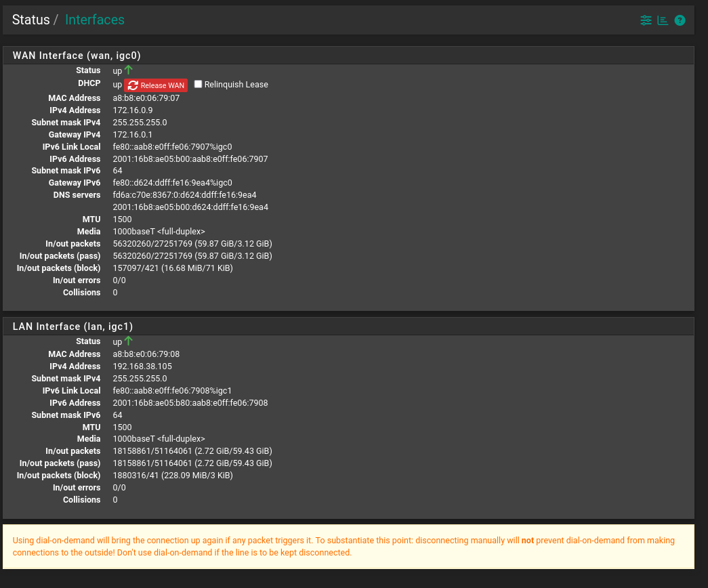Click the green up arrow in WAN Status
The width and height of the screenshot is (708, 588).
(x=129, y=70)
